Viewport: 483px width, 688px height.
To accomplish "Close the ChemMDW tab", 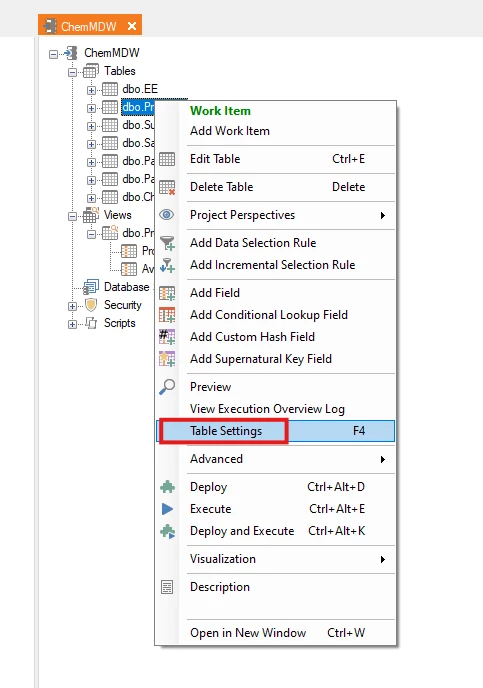I will [x=132, y=26].
